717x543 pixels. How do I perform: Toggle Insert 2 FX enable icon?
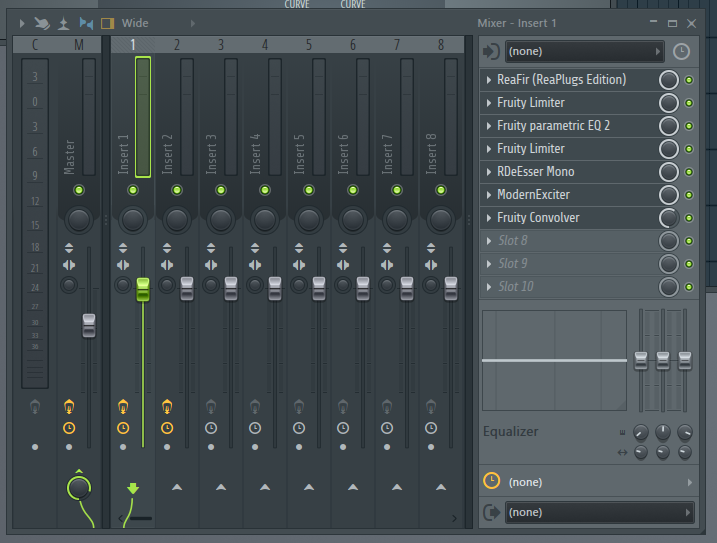click(x=167, y=406)
